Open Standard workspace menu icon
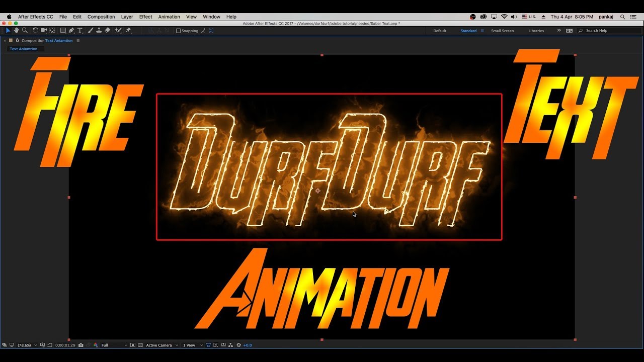Viewport: 644px width, 362px height. click(x=482, y=31)
